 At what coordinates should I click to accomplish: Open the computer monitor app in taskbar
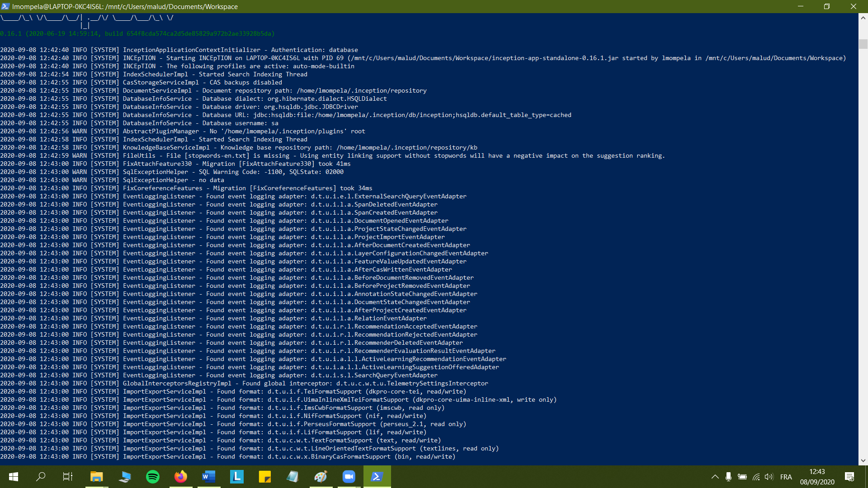click(x=125, y=477)
